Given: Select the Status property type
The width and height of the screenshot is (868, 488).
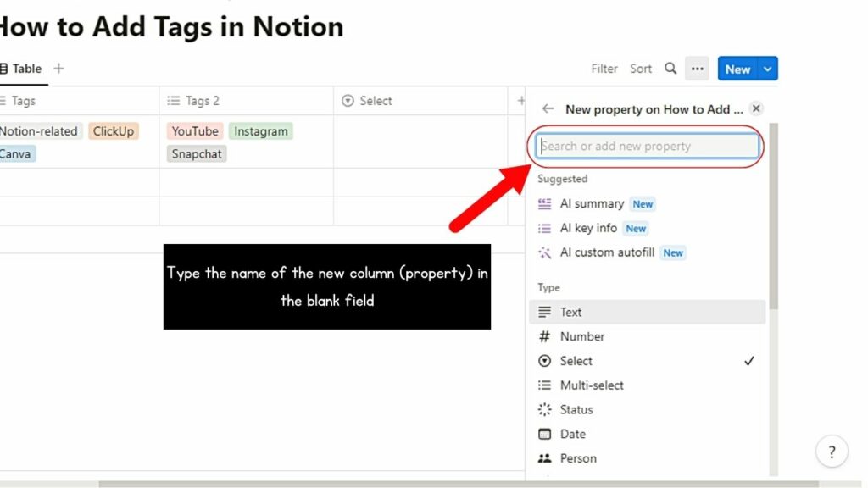Looking at the screenshot, I should (576, 409).
